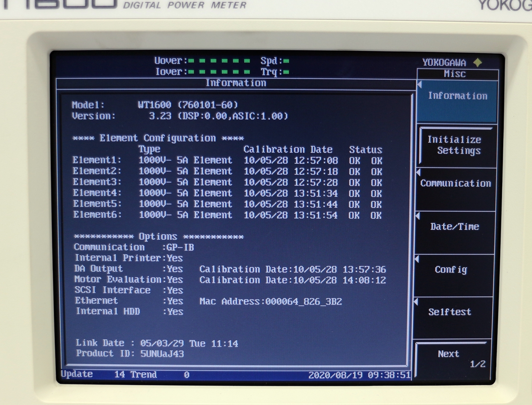Click the Trend 0 status entry
The width and height of the screenshot is (532, 405).
pyautogui.click(x=160, y=375)
